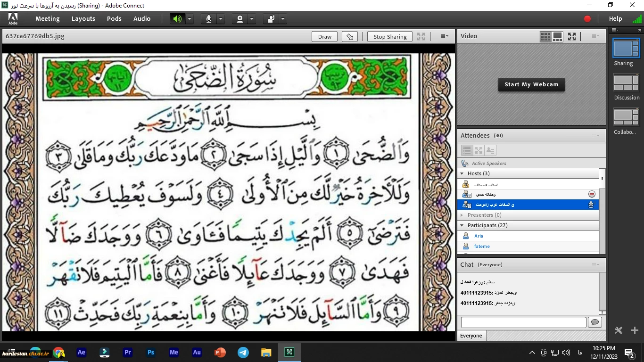Image resolution: width=644 pixels, height=362 pixels.
Task: Expand the Presenters (0) group
Action: [x=462, y=215]
